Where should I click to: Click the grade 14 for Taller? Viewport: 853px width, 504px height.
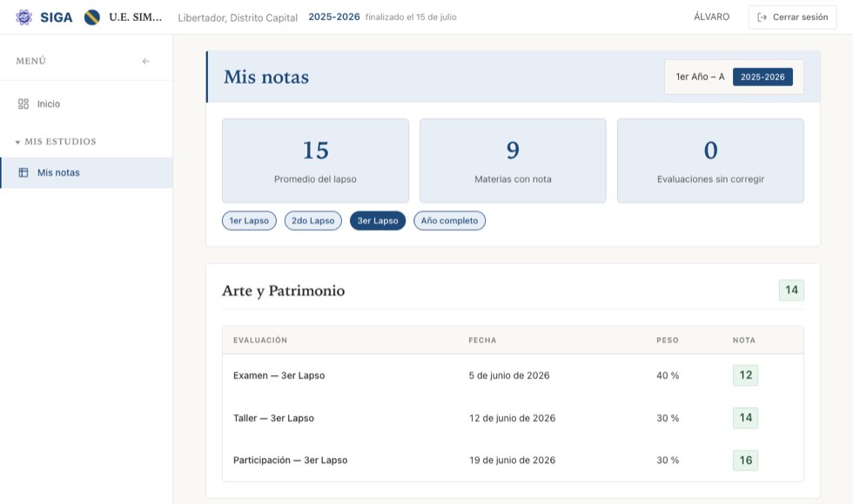click(745, 418)
